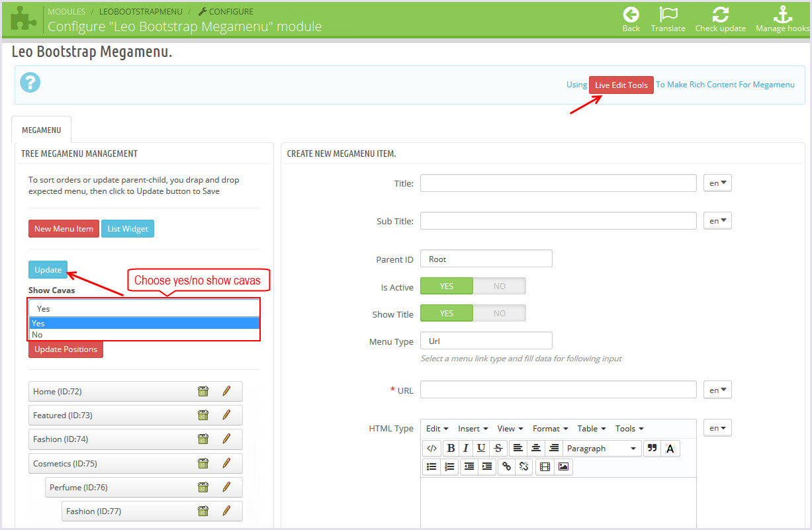This screenshot has width=812, height=530.
Task: Set Show Title to YES
Action: tap(447, 313)
